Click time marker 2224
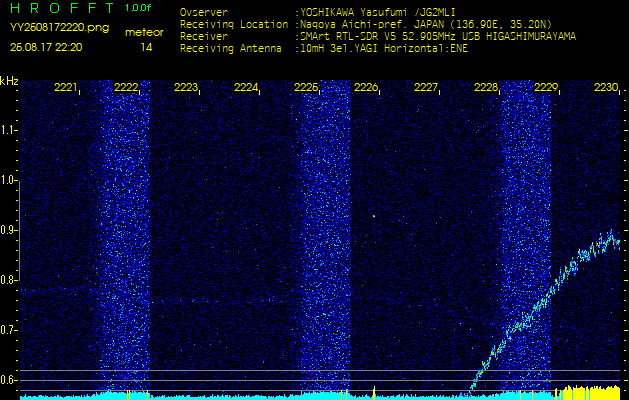Screen dimensions: 629x400 [x=246, y=87]
